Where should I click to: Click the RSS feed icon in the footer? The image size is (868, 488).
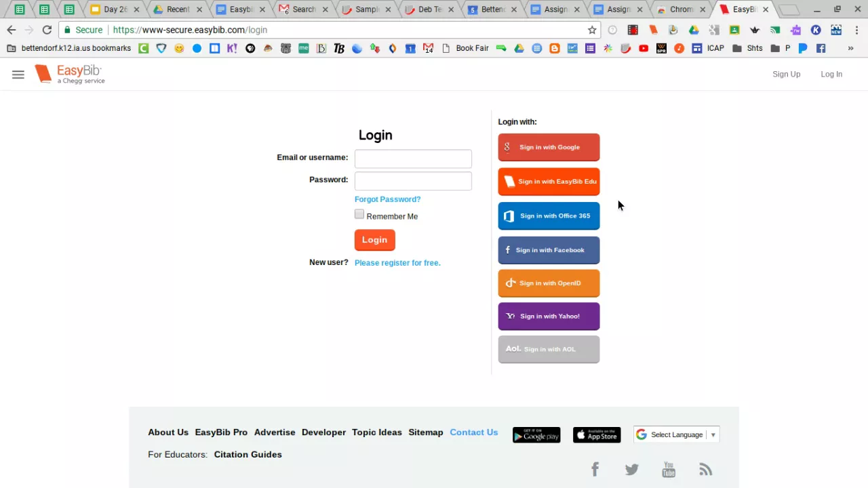706,469
